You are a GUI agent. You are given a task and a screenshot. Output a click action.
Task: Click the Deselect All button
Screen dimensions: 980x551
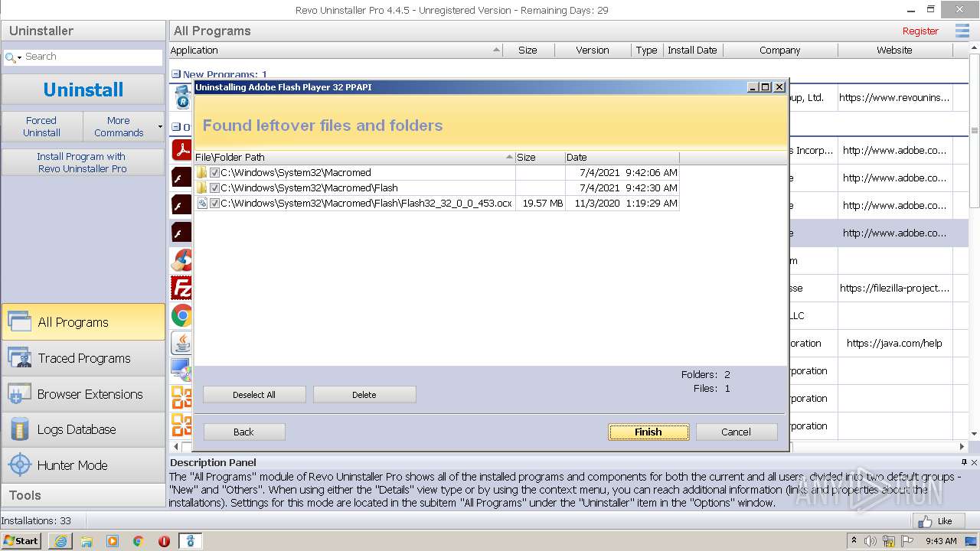pos(254,395)
